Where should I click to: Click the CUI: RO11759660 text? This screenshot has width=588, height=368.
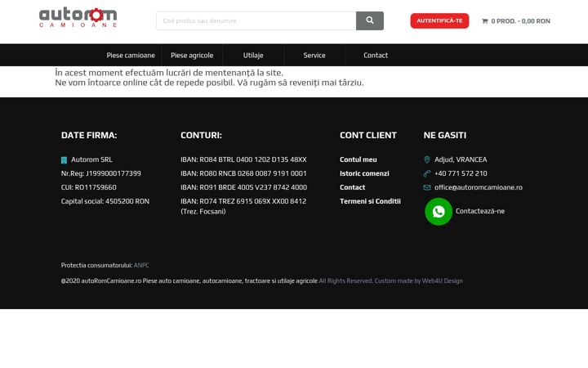pos(88,187)
